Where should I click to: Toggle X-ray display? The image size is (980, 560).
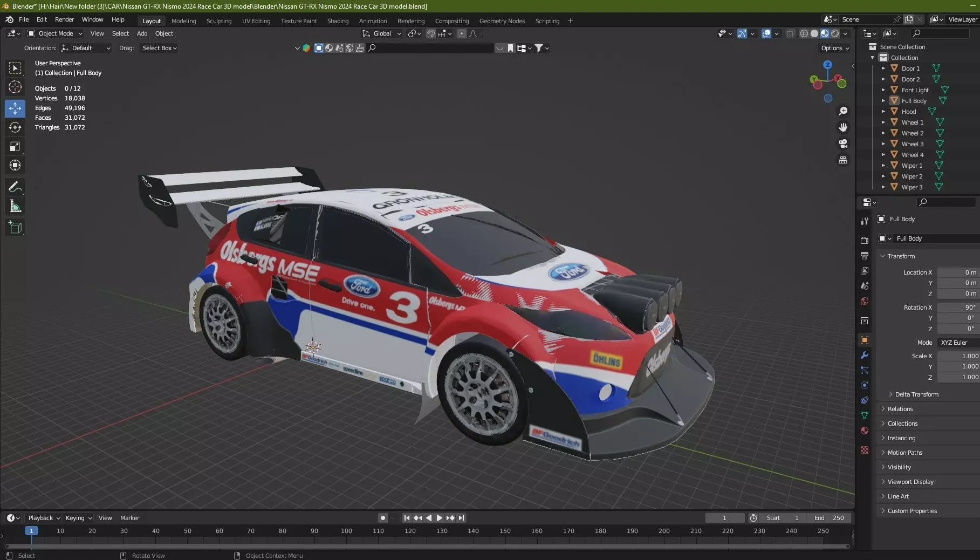pos(790,33)
